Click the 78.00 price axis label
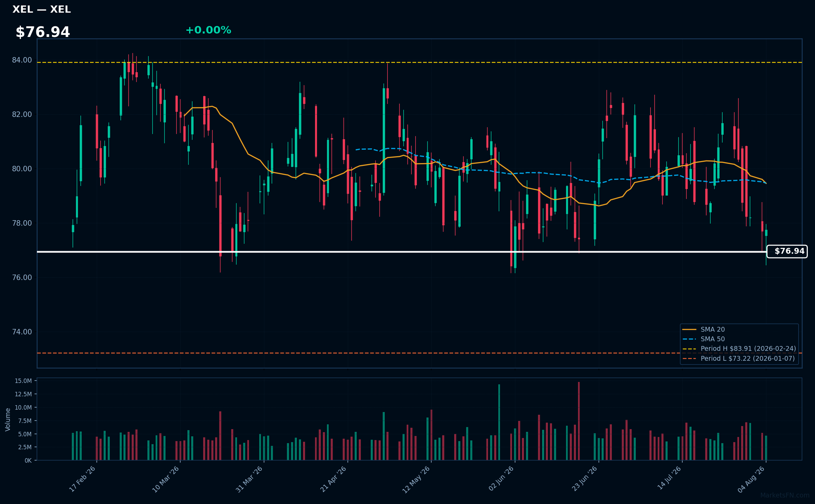 tap(22, 223)
